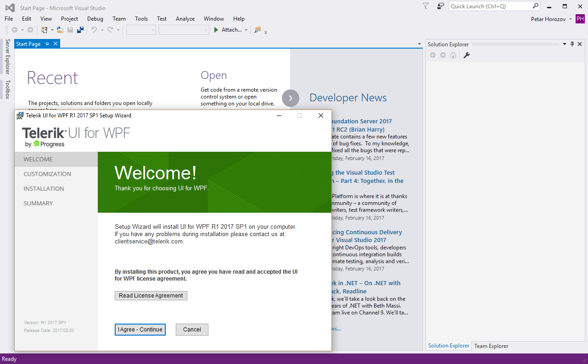Click the Navigate Forward toolbar icon
The height and width of the screenshot is (364, 588).
click(x=30, y=30)
